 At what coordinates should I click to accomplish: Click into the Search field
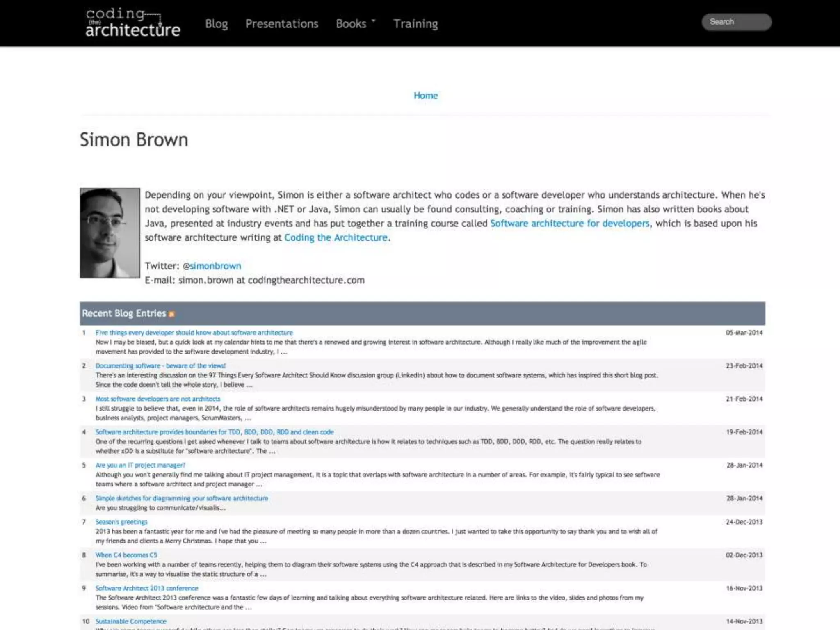[x=736, y=22]
